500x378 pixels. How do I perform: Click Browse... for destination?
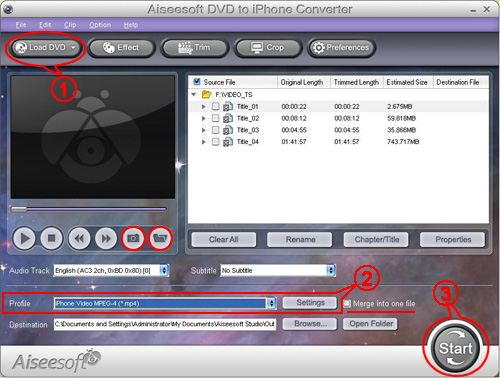[x=310, y=324]
